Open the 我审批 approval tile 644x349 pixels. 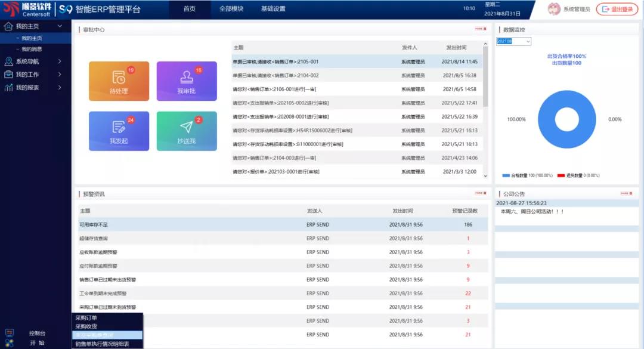coord(186,81)
